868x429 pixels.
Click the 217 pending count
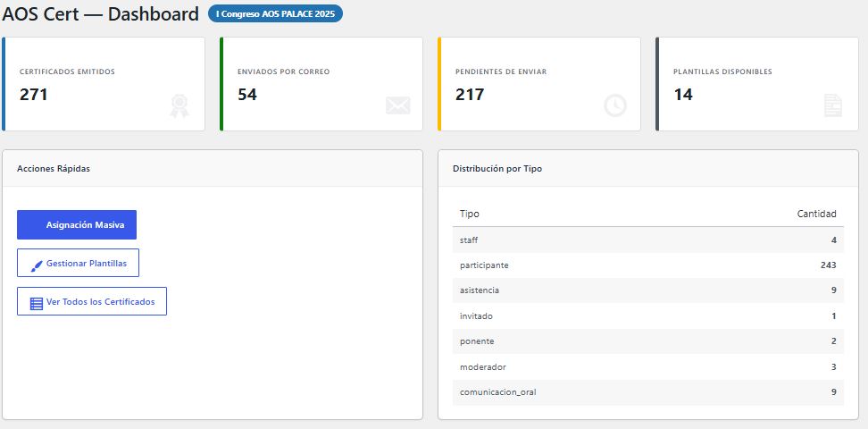click(470, 95)
